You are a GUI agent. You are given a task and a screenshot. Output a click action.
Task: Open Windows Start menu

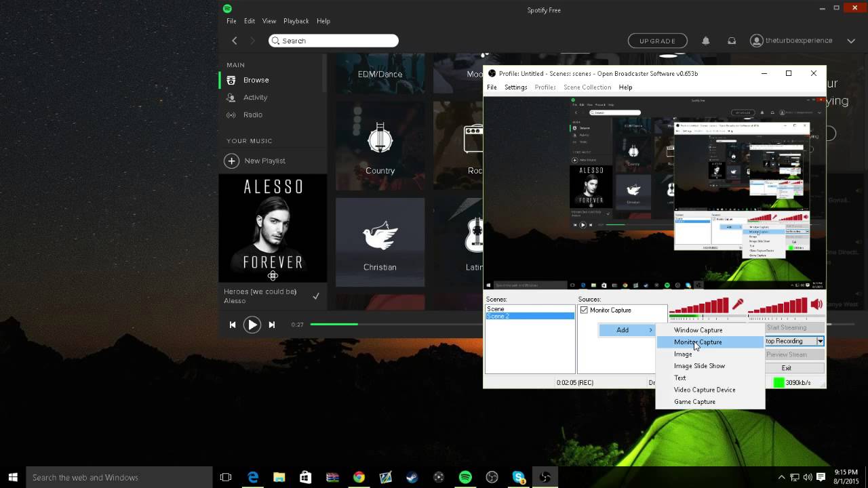click(13, 477)
